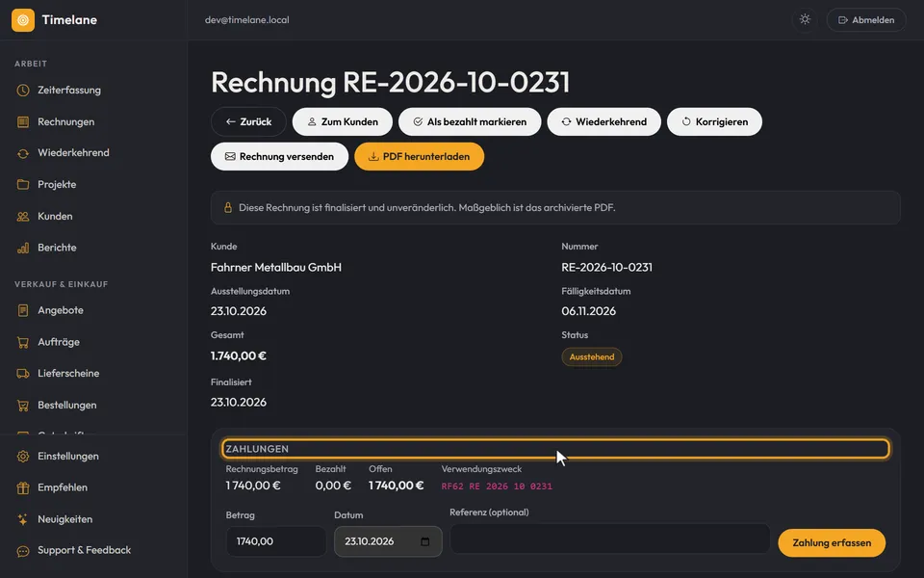Open the calendar picker in Datum field
924x578 pixels.
click(x=424, y=541)
